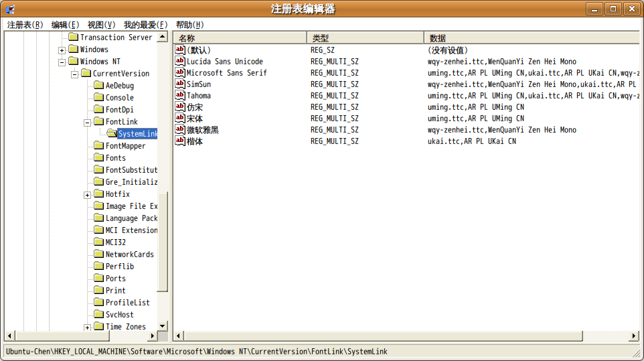Viewport: 644px width, 361px height.
Task: Click REG_SZ type of (默认) row
Action: [323, 50]
